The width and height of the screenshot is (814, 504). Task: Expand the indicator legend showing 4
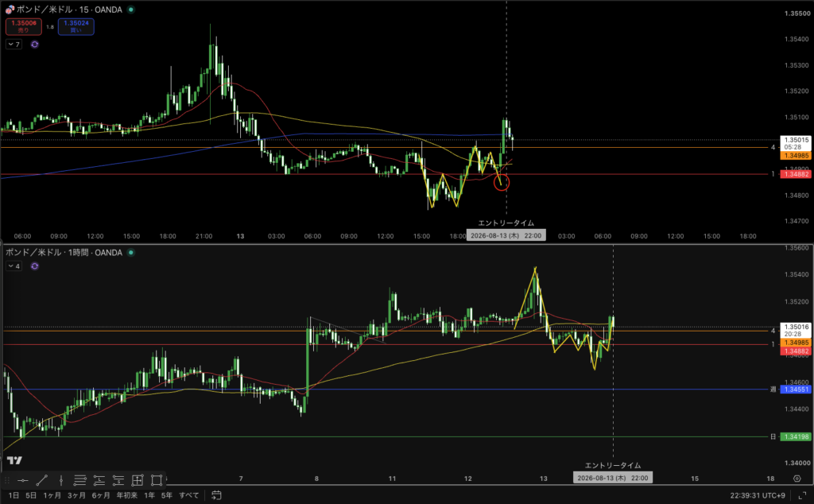pyautogui.click(x=14, y=266)
